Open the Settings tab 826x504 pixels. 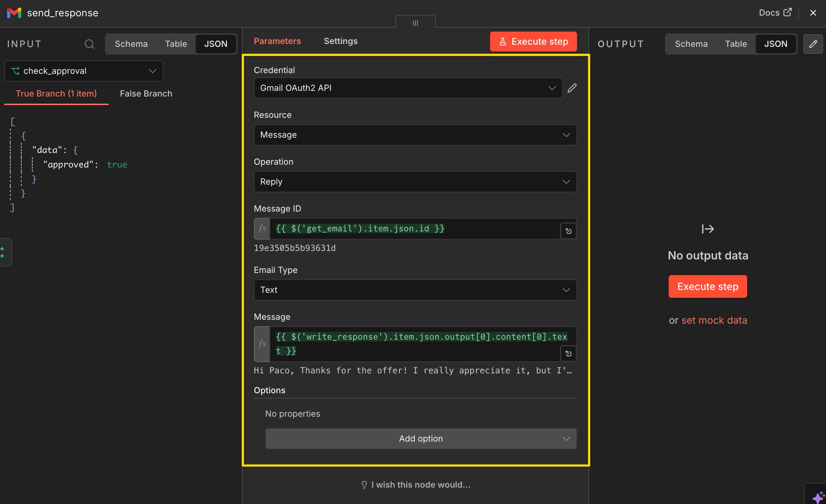point(341,41)
